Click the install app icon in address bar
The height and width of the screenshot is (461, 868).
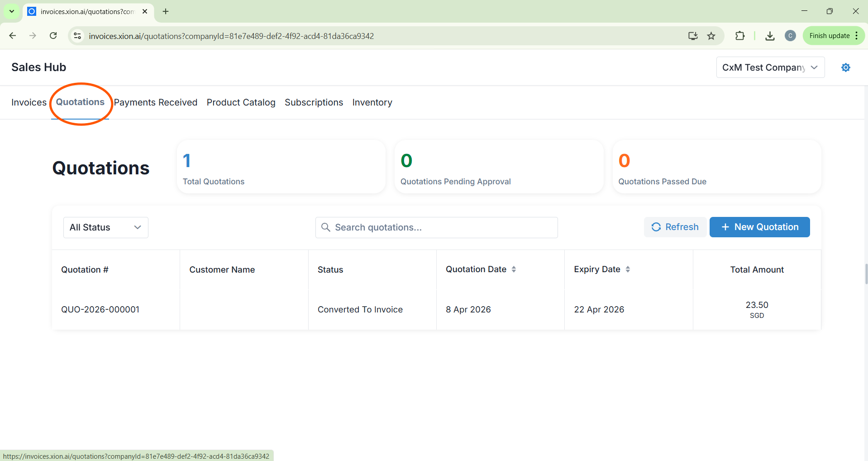point(692,36)
